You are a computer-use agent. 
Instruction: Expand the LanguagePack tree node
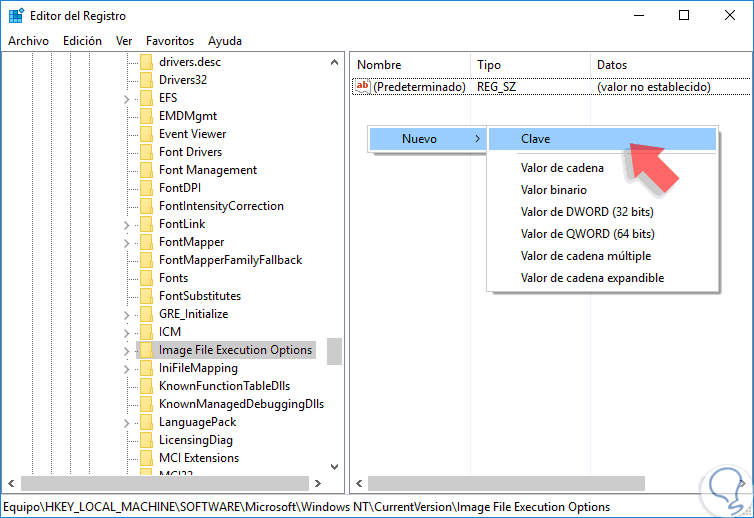point(127,422)
